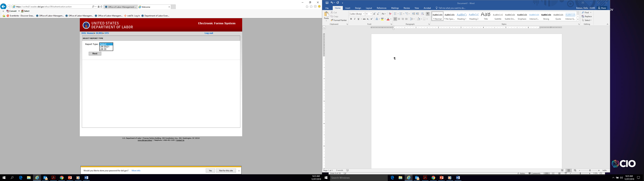Image resolution: width=644 pixels, height=181 pixels.
Task: Click Increase Indent icon
Action: coord(417,14)
